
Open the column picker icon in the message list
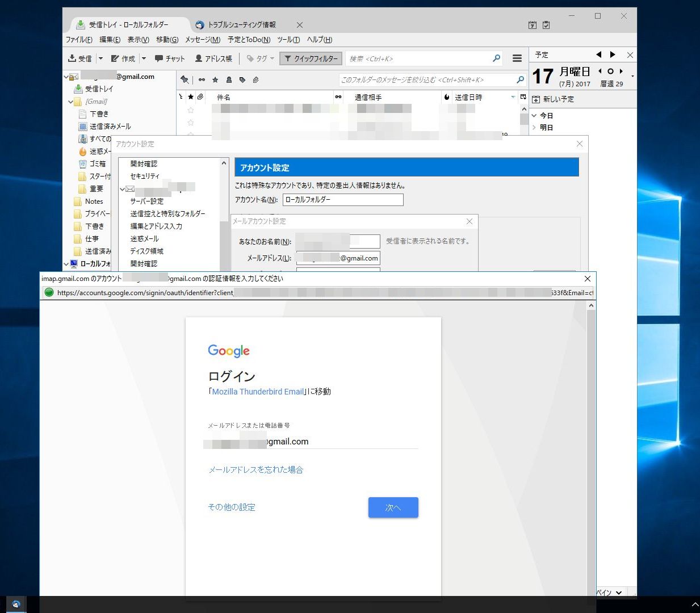tap(523, 97)
